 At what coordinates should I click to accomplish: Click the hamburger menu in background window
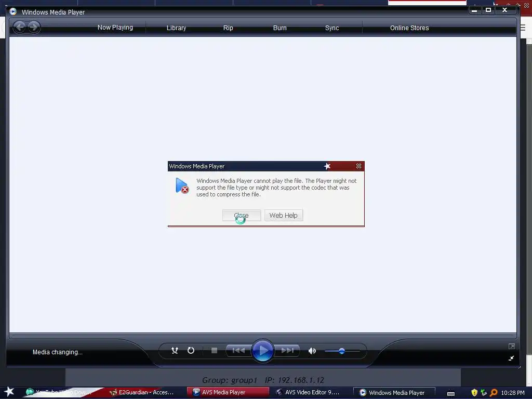point(523,28)
